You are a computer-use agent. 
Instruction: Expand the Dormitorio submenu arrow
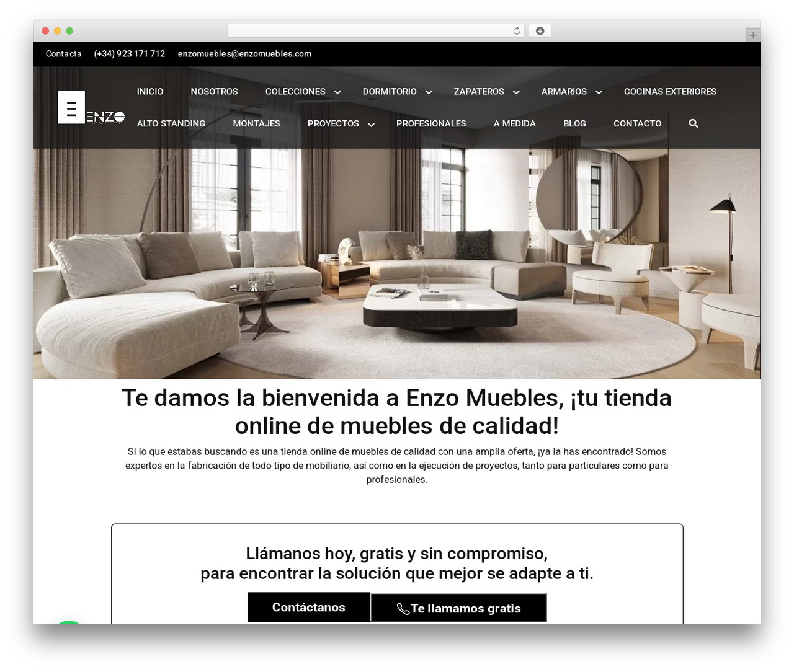(x=429, y=92)
